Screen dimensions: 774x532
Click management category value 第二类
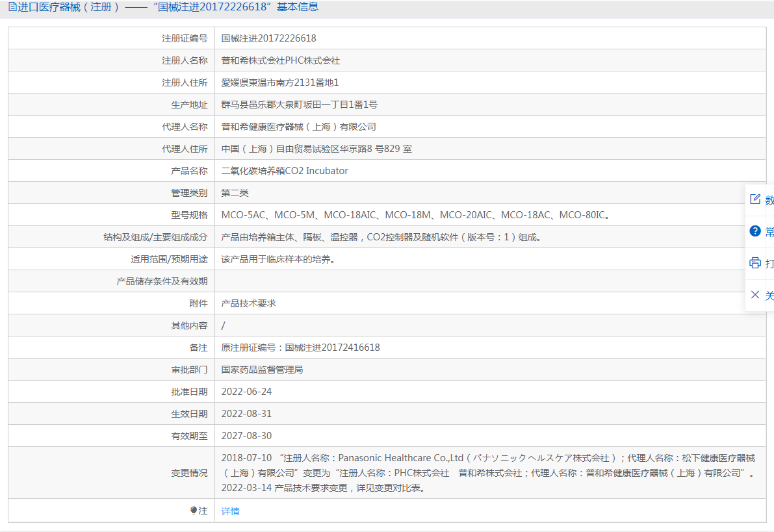(x=235, y=193)
